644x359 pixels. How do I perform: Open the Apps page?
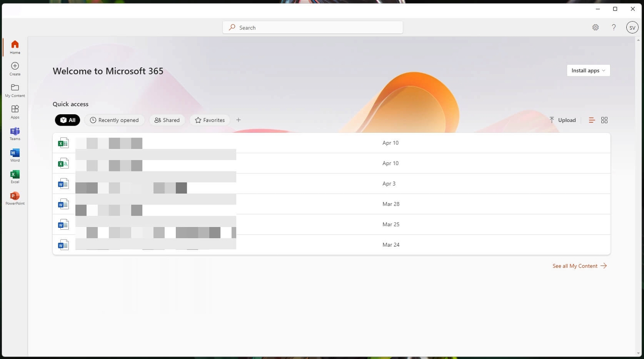pos(15,112)
